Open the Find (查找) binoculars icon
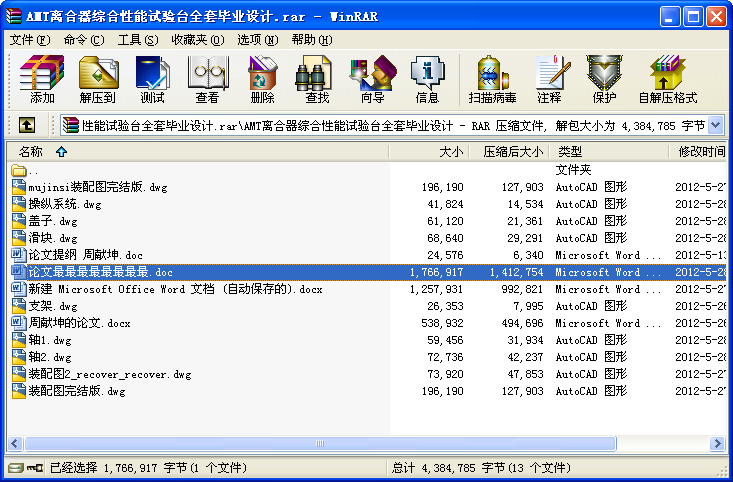The height and width of the screenshot is (482, 733). point(317,79)
